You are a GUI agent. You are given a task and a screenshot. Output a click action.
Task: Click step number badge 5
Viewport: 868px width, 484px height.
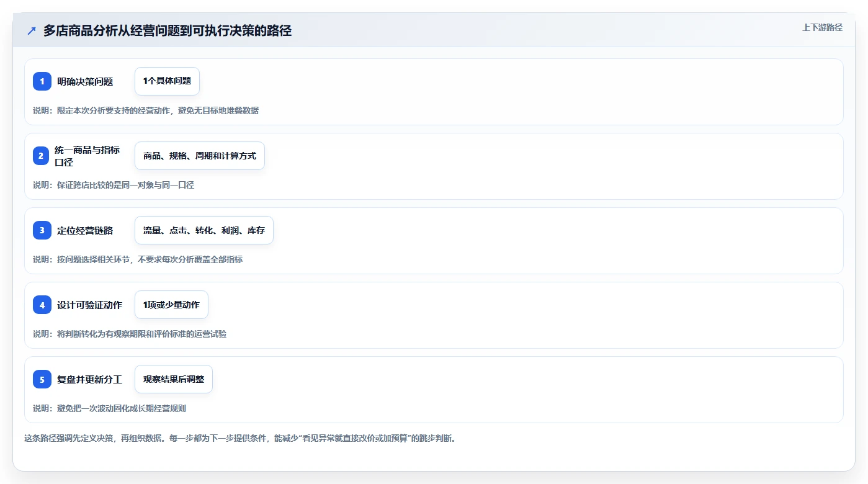coord(42,379)
